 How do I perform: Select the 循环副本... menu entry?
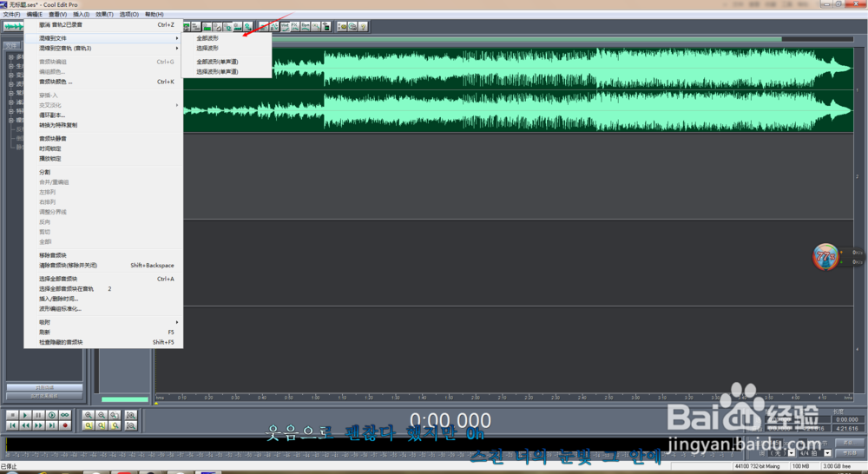103,115
